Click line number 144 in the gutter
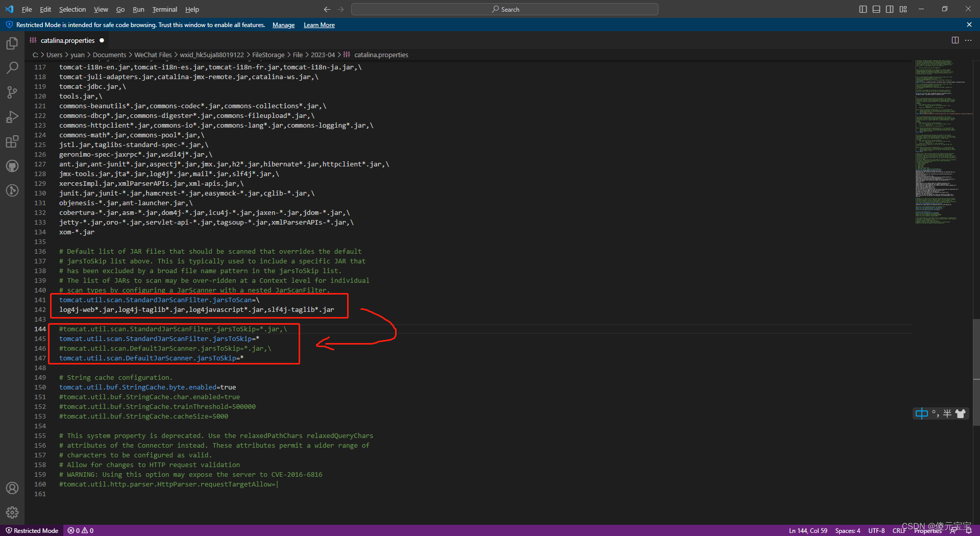This screenshot has height=536, width=980. click(40, 329)
